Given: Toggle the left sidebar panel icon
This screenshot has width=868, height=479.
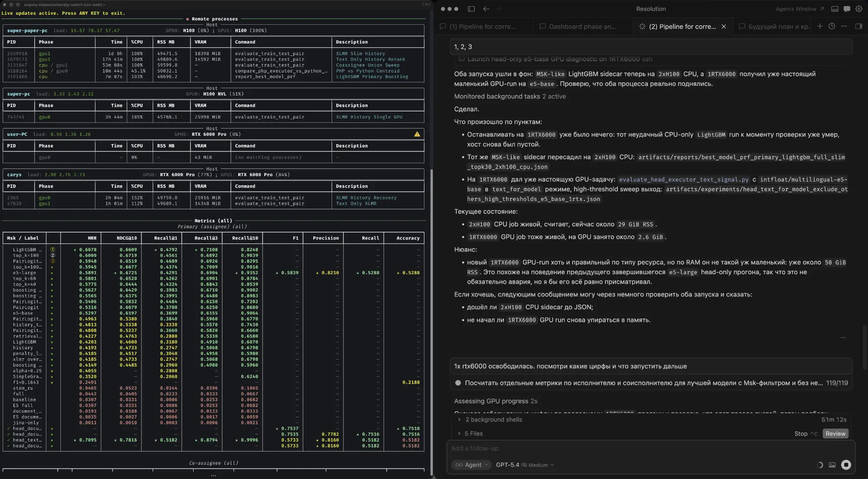Looking at the screenshot, I should (471, 9).
